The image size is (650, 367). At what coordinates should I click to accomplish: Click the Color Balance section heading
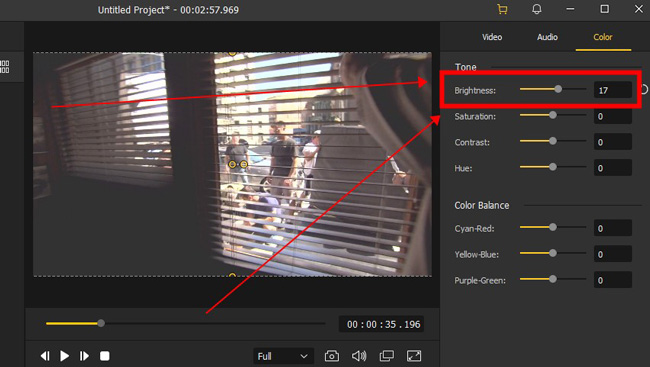pyautogui.click(x=482, y=205)
